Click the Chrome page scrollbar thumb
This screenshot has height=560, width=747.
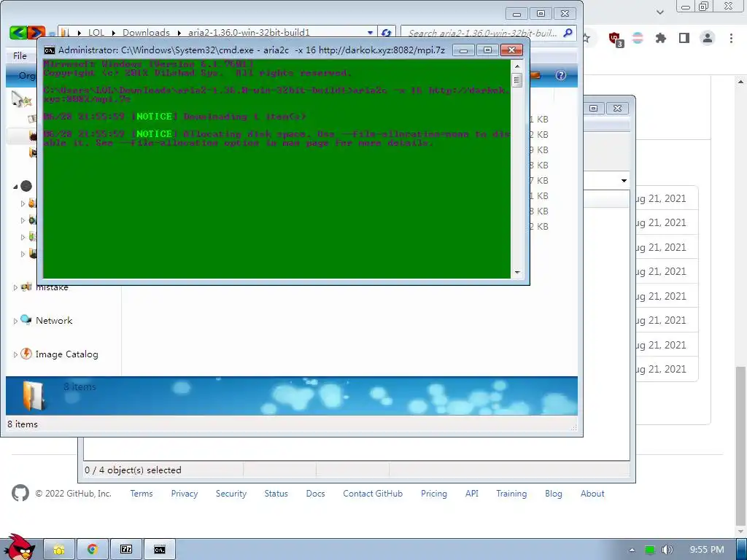point(741,446)
